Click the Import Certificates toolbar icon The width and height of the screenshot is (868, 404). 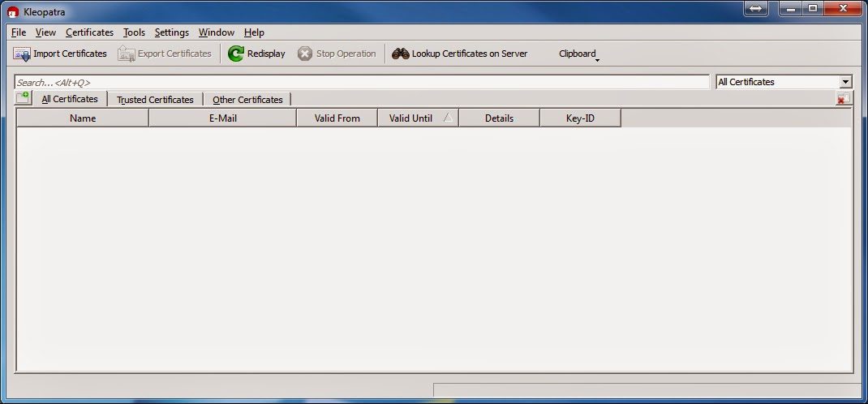22,54
